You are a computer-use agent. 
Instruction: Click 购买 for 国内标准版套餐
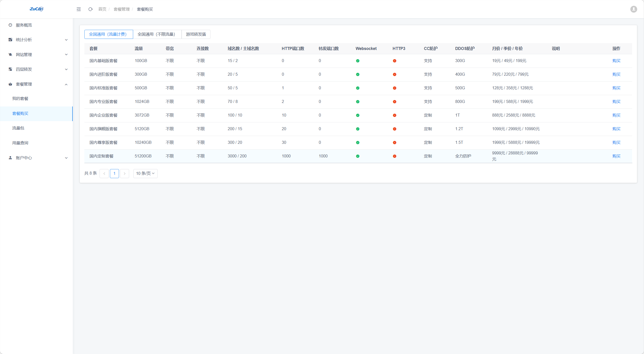click(x=616, y=88)
